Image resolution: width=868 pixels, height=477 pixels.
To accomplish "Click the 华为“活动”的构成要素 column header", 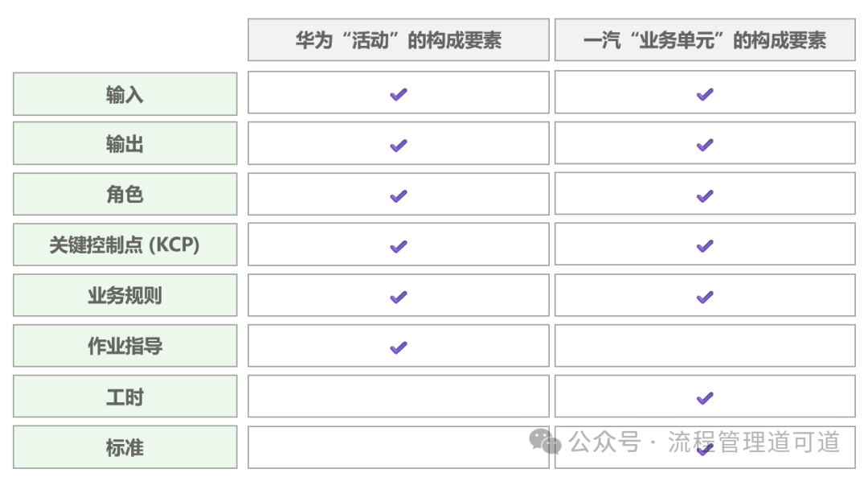I will click(x=398, y=40).
